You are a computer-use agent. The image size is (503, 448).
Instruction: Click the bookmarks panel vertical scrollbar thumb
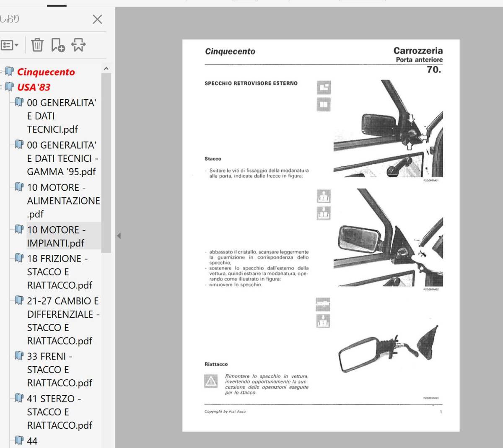106,163
